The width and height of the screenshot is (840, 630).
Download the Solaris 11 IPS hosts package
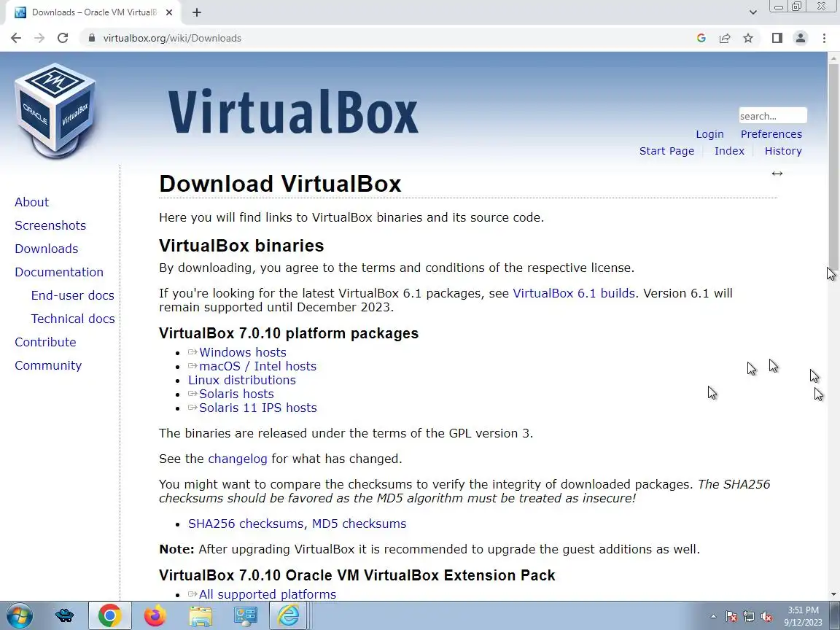click(257, 408)
